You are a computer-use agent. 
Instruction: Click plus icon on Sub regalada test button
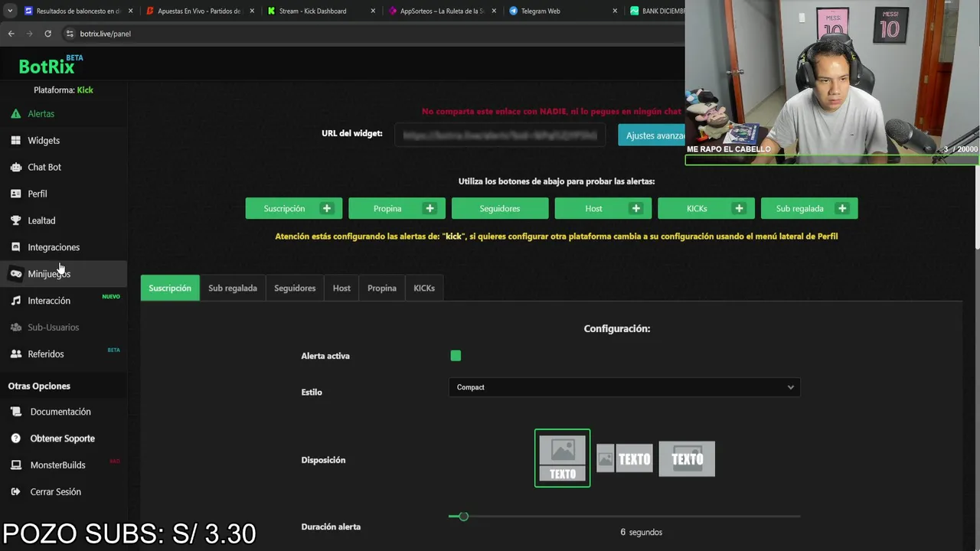point(842,208)
